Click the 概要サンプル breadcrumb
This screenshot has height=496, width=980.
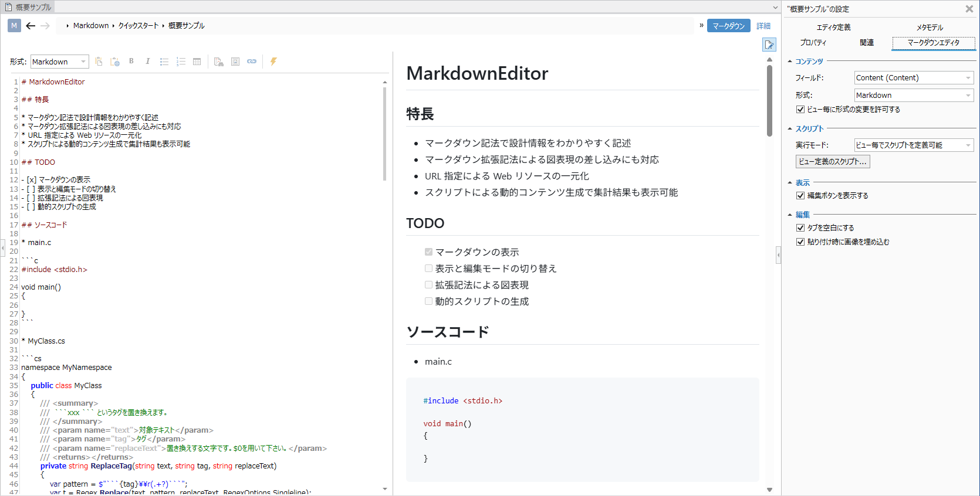tap(187, 26)
